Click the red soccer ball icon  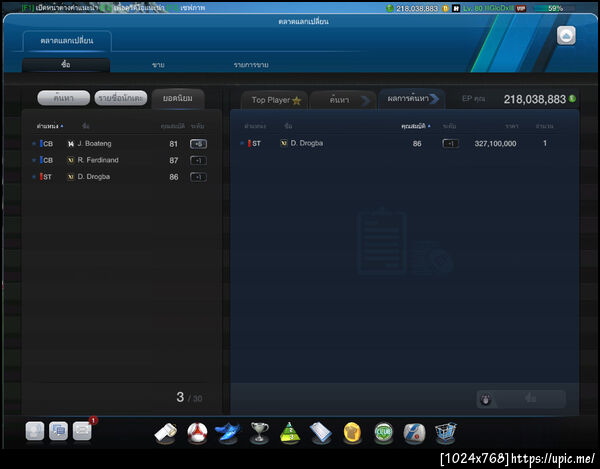(x=197, y=433)
